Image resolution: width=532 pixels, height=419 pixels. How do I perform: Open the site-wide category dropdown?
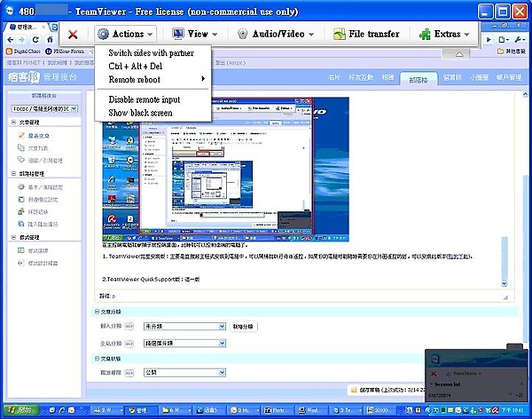coord(184,344)
